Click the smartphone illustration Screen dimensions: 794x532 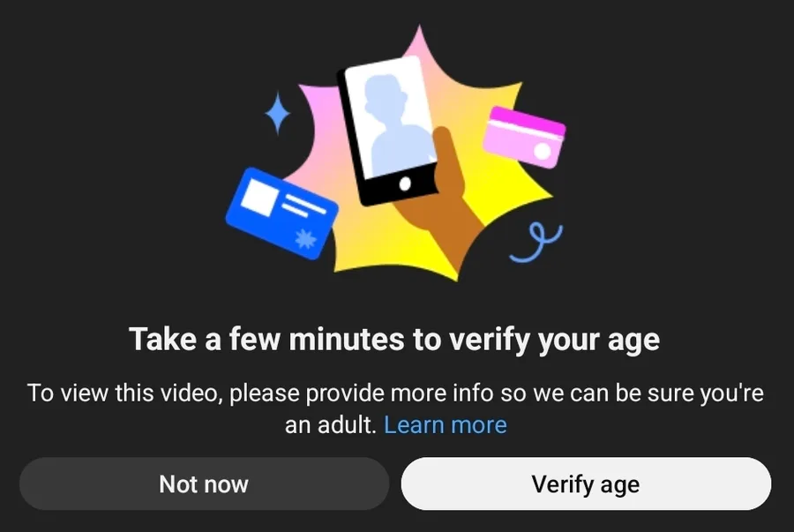[388, 130]
